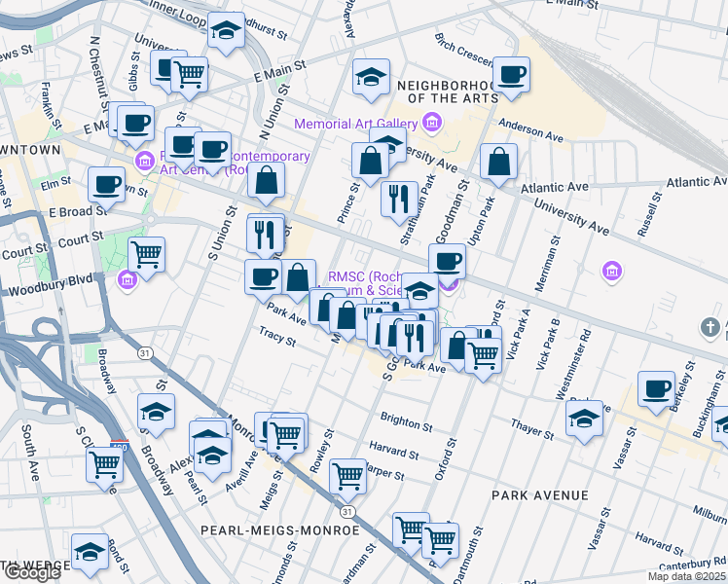This screenshot has width=728, height=584.
Task: Open the restaurant marker above S Goodman Park Ave
Action: [x=415, y=342]
